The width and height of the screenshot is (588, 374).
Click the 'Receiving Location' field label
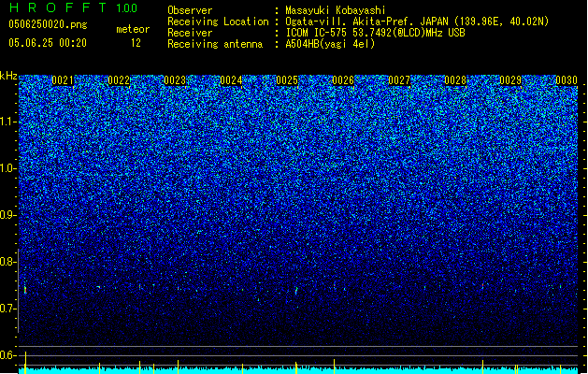tap(218, 22)
